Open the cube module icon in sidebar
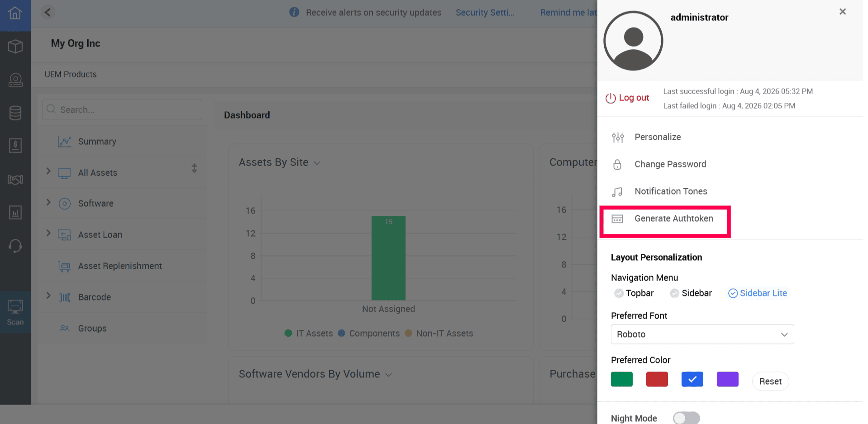868x424 pixels. (x=15, y=46)
